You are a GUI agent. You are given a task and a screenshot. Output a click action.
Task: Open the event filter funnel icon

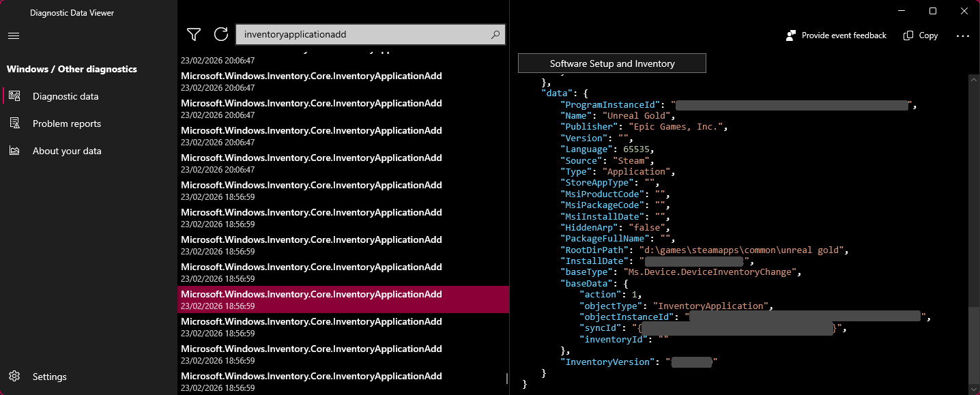194,34
